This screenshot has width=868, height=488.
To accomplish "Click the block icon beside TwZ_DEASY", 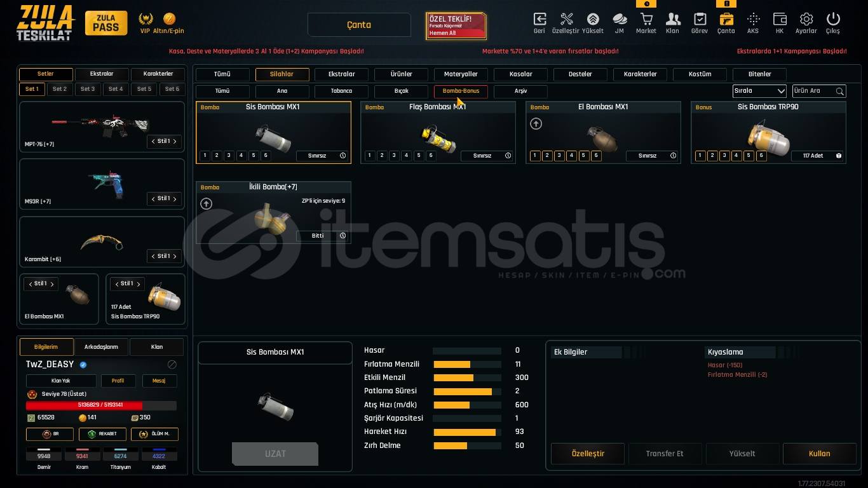I will (x=172, y=365).
